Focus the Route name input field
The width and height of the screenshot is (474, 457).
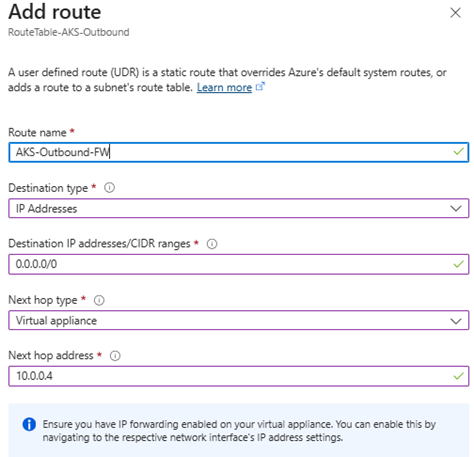point(238,152)
